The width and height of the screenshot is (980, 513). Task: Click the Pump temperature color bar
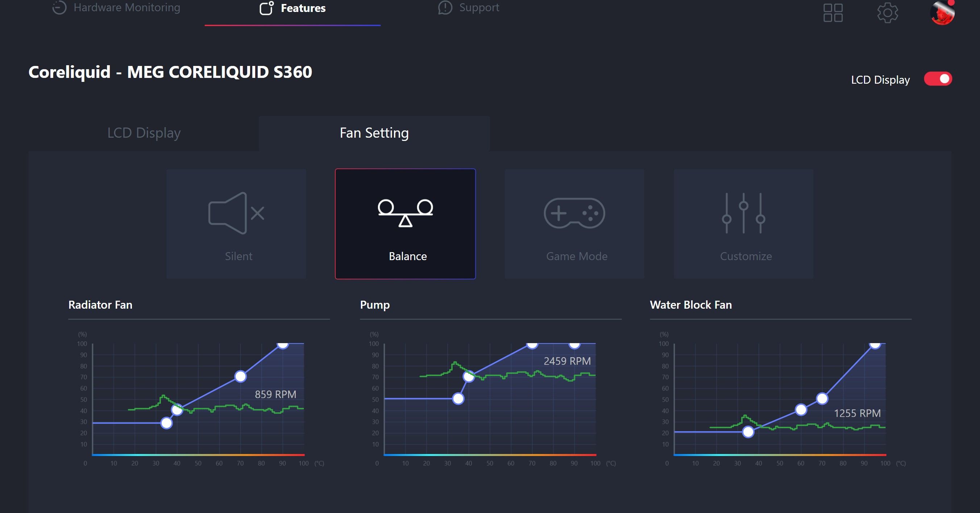[490, 455]
